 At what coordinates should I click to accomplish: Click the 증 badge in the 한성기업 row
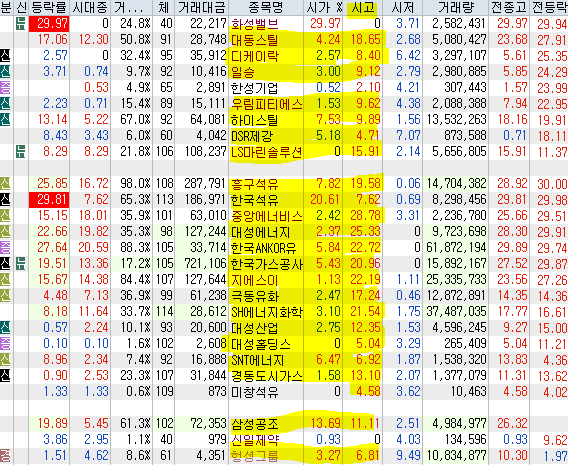coord(5,88)
